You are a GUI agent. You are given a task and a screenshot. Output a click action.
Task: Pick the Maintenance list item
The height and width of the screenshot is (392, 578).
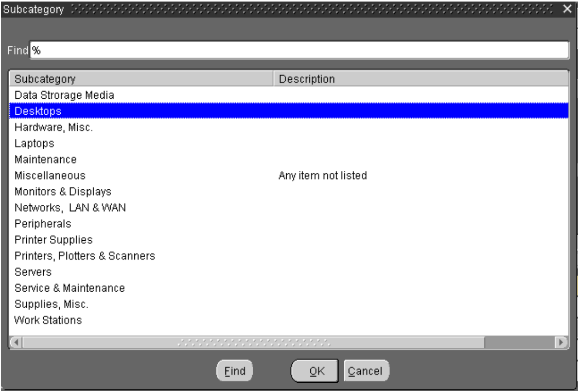point(45,159)
